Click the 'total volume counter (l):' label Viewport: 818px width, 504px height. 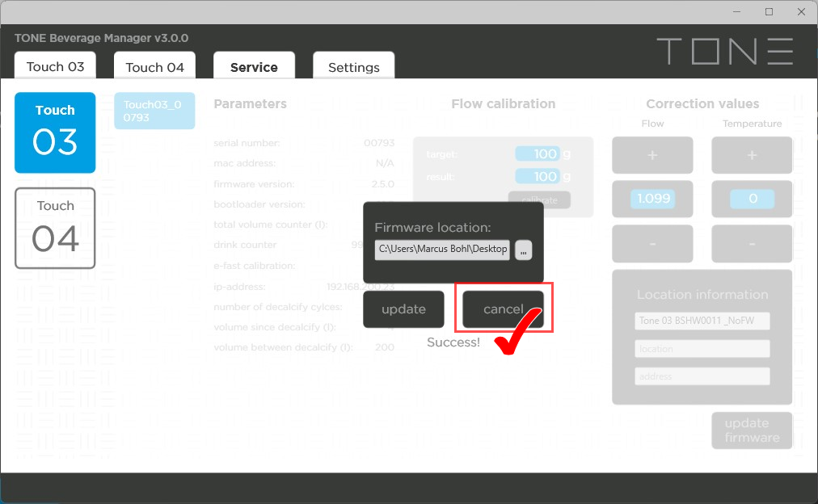pos(271,225)
